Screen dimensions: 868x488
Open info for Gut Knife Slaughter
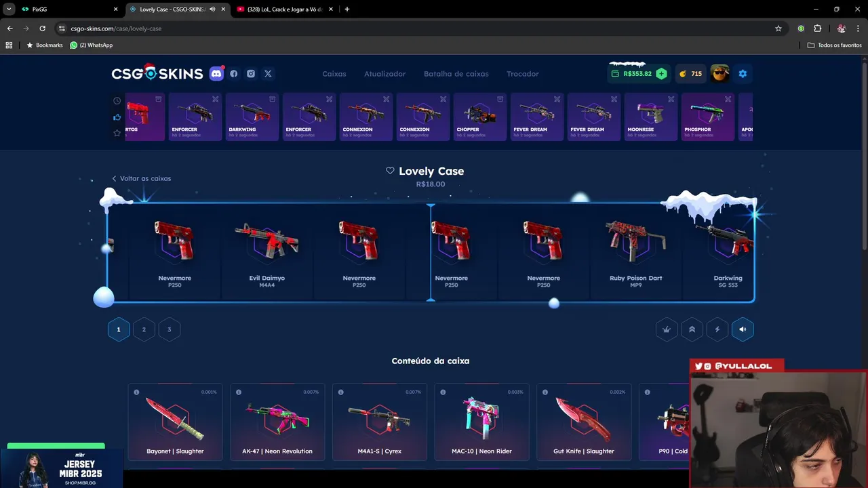coord(546,392)
